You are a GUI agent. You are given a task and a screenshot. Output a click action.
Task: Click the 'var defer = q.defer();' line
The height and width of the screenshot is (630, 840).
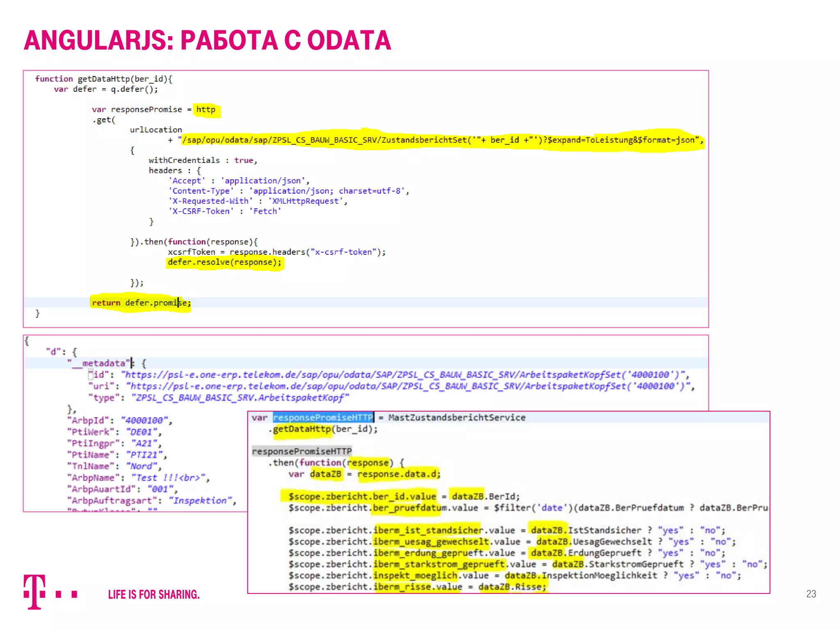click(x=106, y=89)
